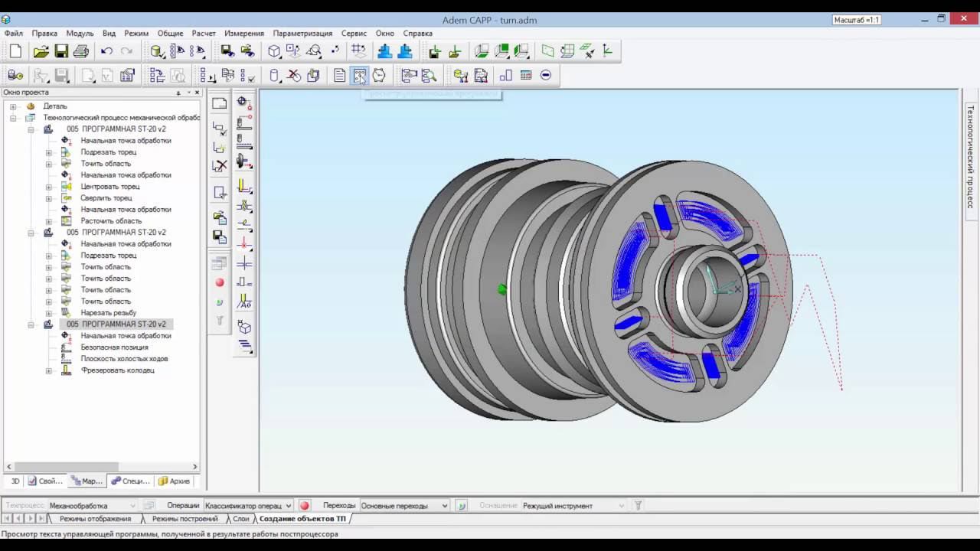Screen dimensions: 980x551
Task: Expand the Расточить область node
Action: point(49,221)
